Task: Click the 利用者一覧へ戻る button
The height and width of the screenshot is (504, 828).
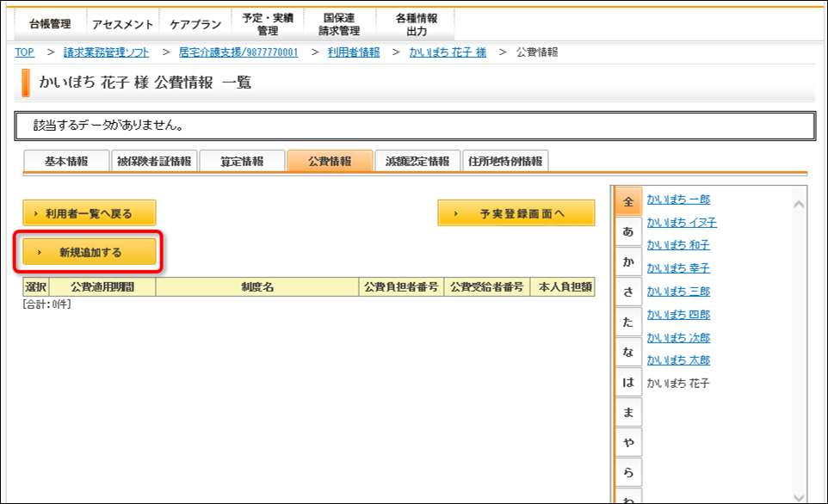Action: click(90, 213)
